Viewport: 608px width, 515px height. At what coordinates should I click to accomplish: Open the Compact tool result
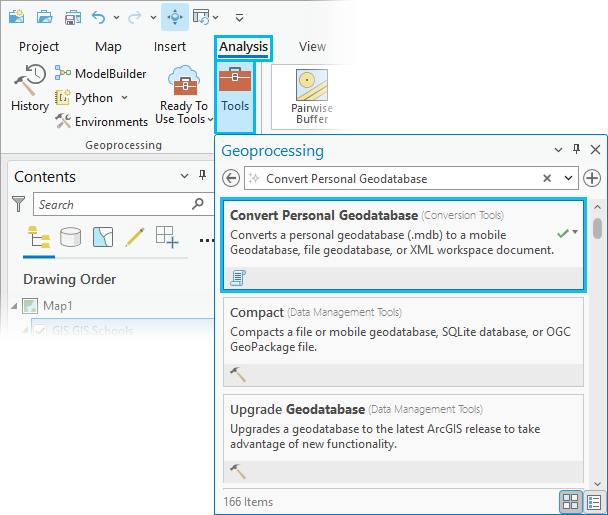pyautogui.click(x=403, y=342)
